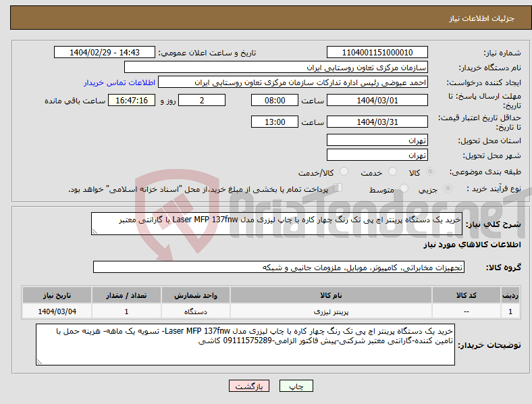Viewport: 532px width, 404px height.
Task: Click the تاریخ نیاز column header
Action: click(x=57, y=295)
